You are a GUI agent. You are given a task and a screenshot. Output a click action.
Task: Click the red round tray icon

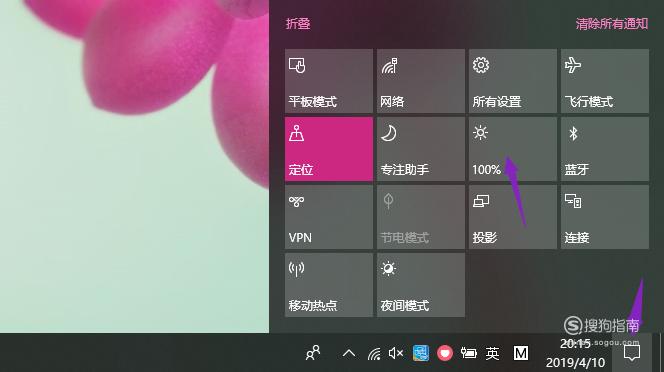(x=445, y=353)
